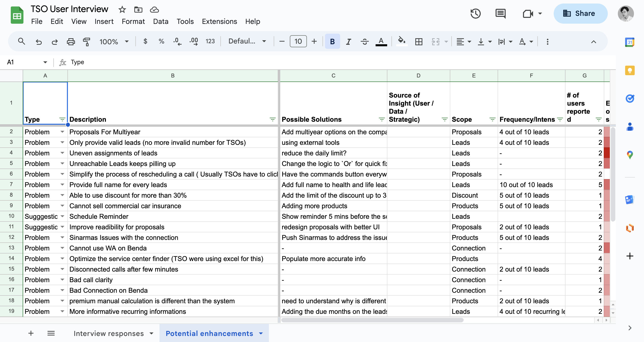Open the name box dropdown arrow
The image size is (644, 342).
coord(45,62)
